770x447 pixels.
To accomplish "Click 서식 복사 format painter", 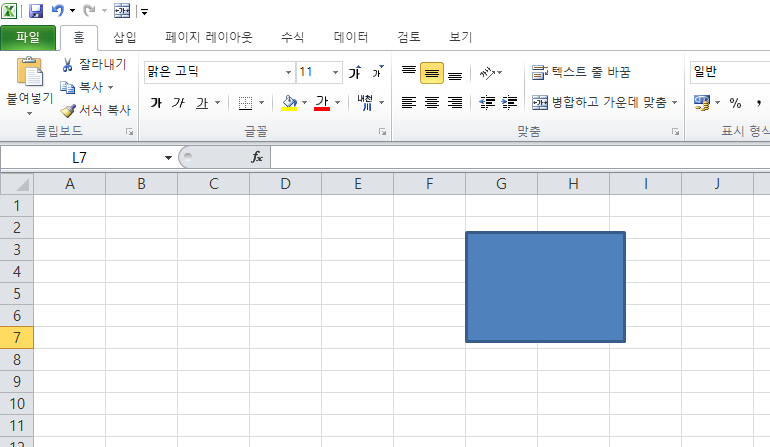I will pos(95,110).
